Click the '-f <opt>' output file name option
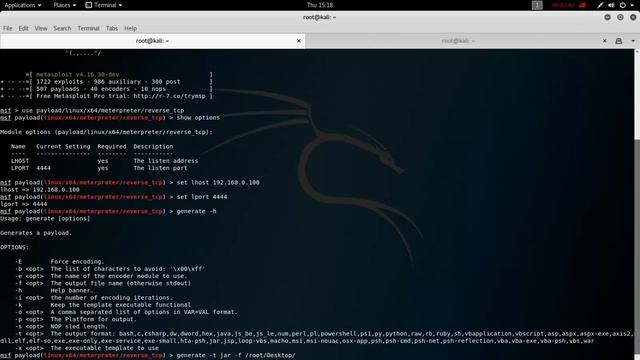This screenshot has width=640, height=360. [x=103, y=283]
